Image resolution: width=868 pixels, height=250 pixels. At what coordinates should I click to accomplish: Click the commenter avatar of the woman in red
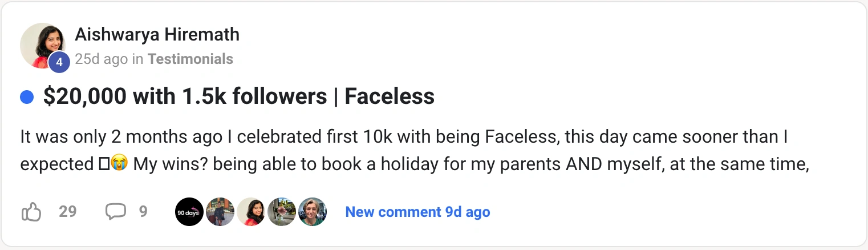251,212
